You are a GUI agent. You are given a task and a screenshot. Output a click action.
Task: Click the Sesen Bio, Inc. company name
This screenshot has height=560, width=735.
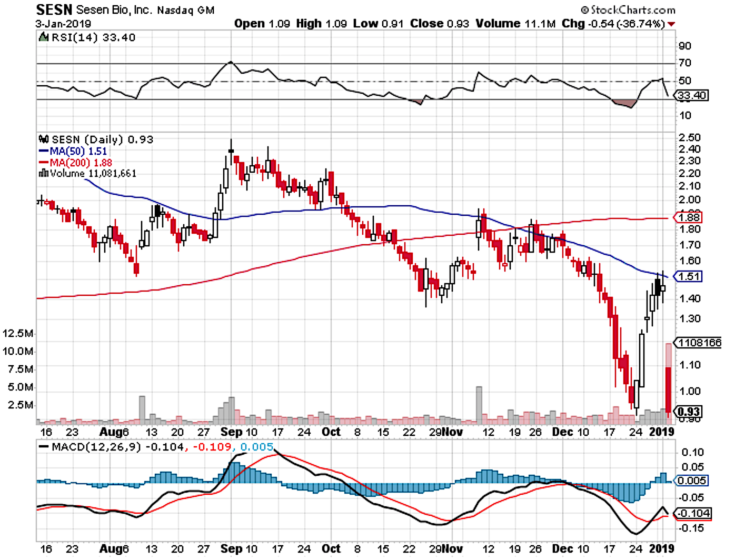pyautogui.click(x=113, y=10)
